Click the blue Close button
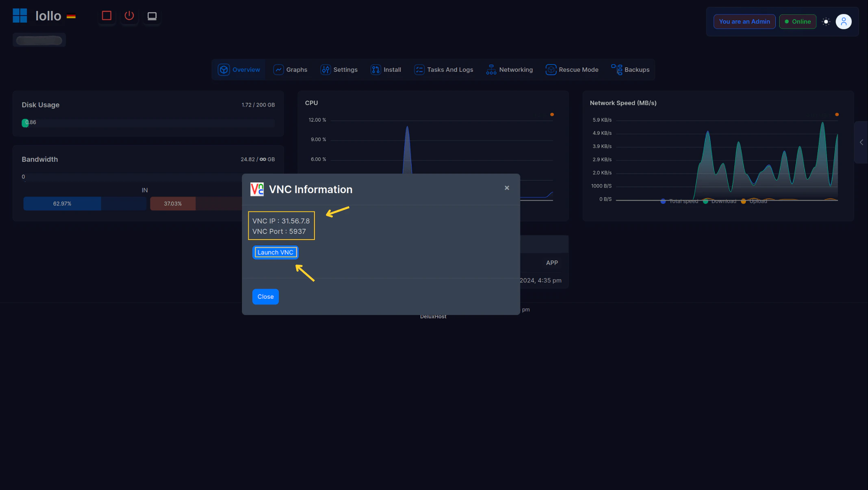The width and height of the screenshot is (868, 490). [x=265, y=297]
